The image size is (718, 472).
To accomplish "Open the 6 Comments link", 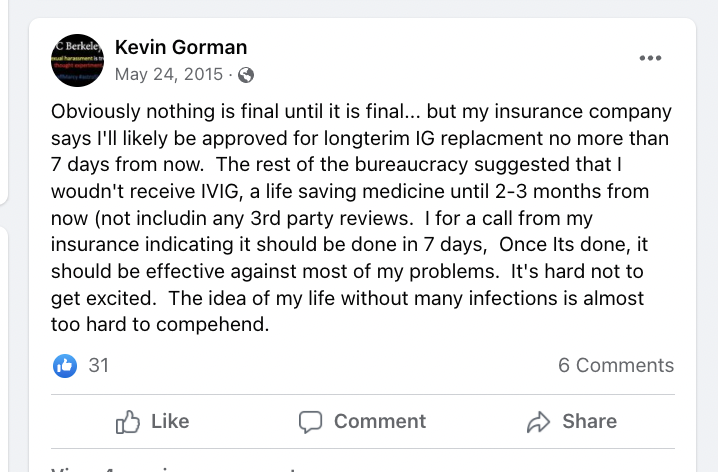I will 616,365.
